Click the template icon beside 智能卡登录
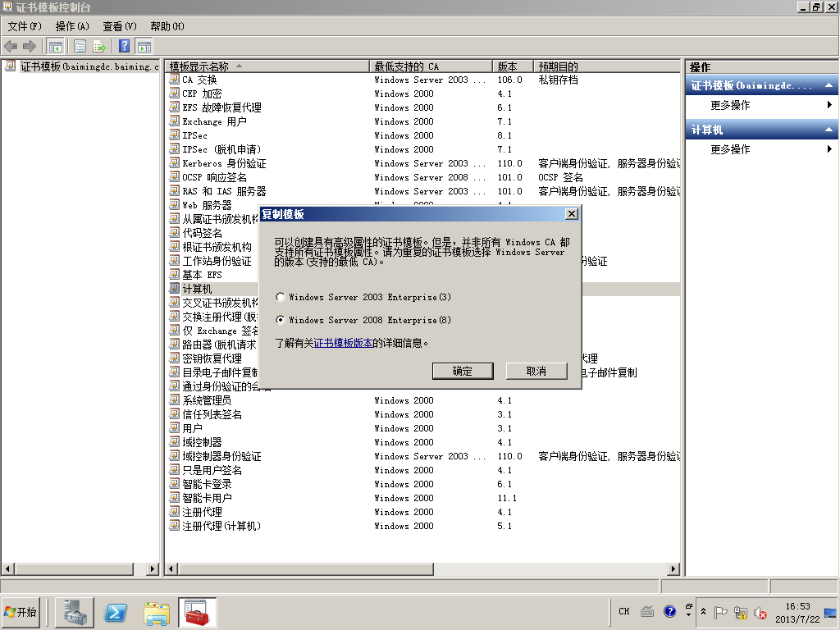Image resolution: width=840 pixels, height=630 pixels. point(175,484)
